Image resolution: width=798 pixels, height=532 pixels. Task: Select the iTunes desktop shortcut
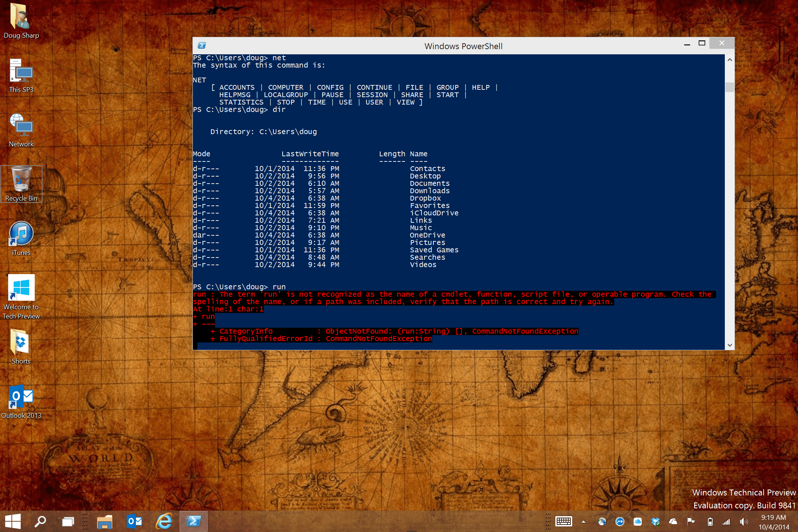[x=21, y=238]
